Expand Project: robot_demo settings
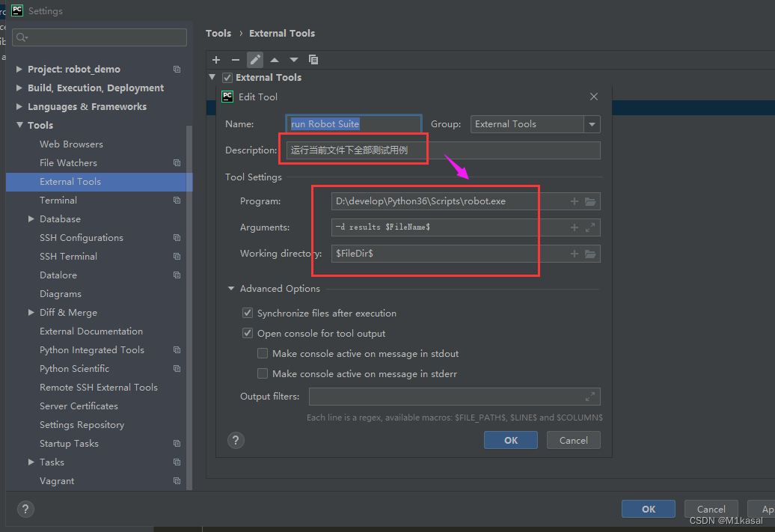This screenshot has height=532, width=775. coord(19,70)
